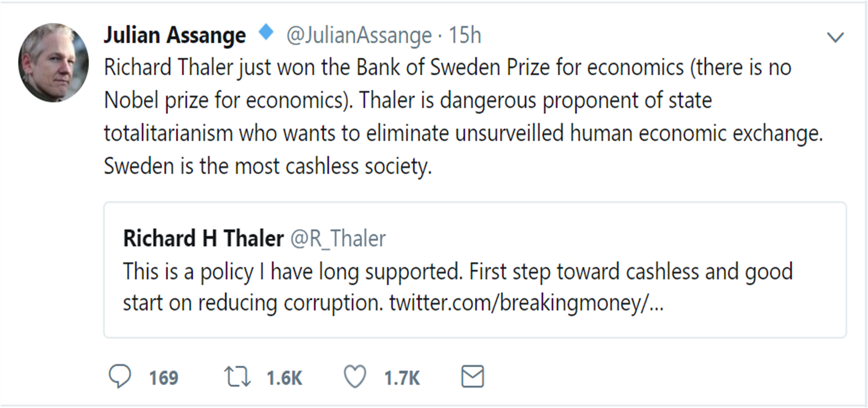The height and width of the screenshot is (408, 868).
Task: Click the envelope direct message icon
Action: click(473, 377)
